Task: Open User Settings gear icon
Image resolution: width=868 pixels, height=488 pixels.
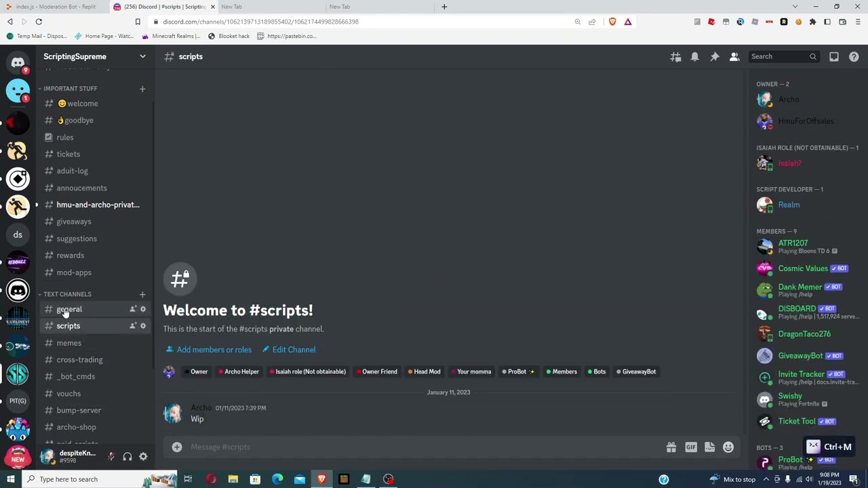Action: [143, 457]
